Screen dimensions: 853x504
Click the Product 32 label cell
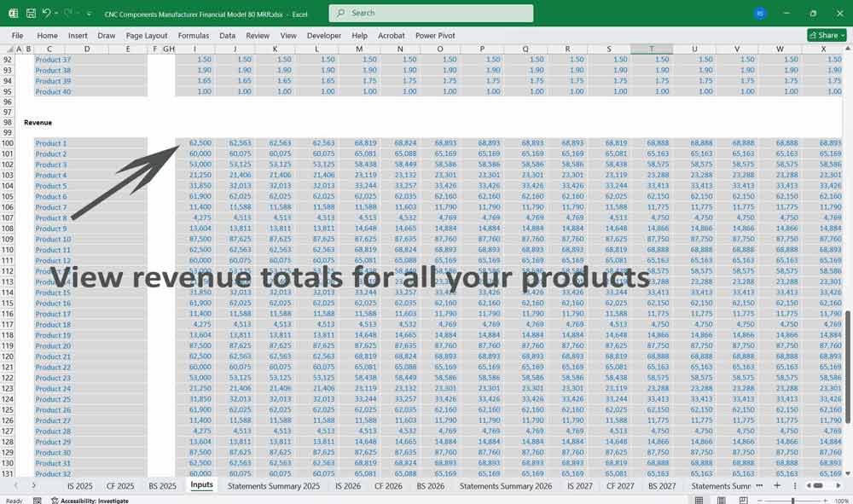pos(53,473)
